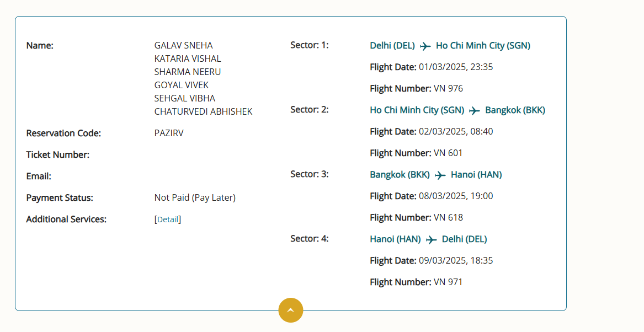Select Ho Chi Minh City (SGN) destination in Sector 1

click(483, 46)
